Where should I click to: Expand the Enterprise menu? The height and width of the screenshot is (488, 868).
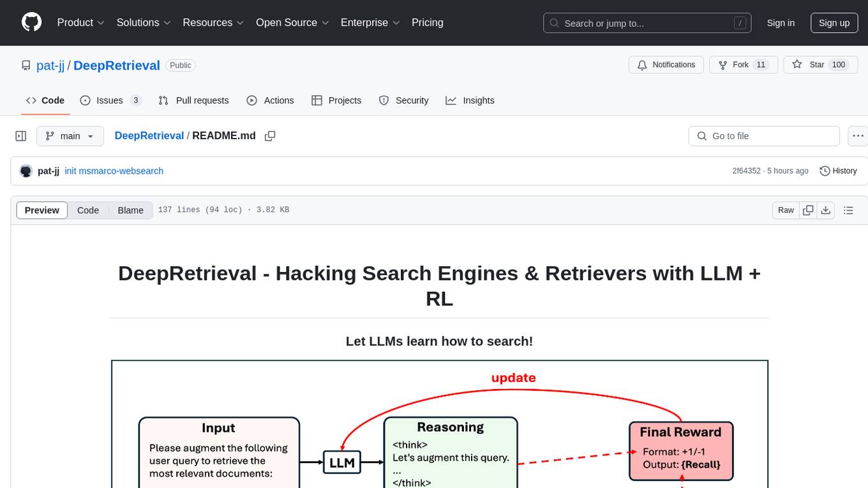coord(370,22)
